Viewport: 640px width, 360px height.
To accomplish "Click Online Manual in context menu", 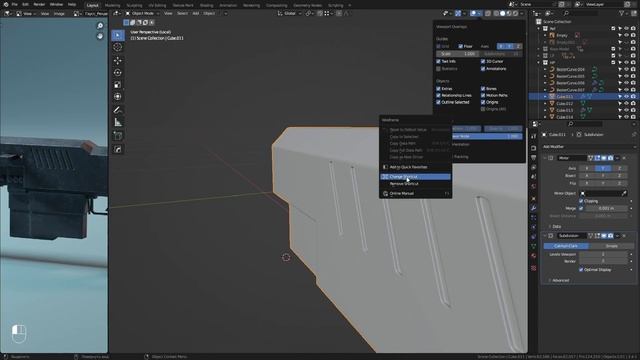I will 416,194.
